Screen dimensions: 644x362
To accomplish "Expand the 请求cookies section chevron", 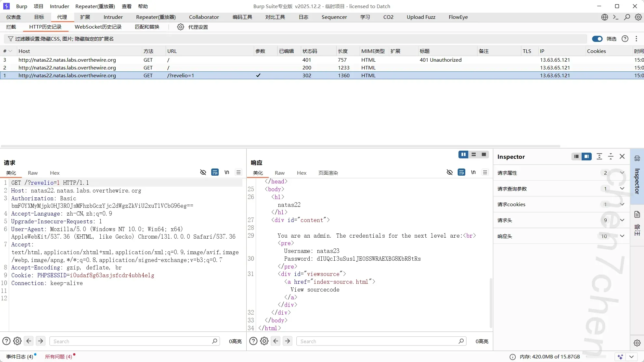I will (622, 204).
